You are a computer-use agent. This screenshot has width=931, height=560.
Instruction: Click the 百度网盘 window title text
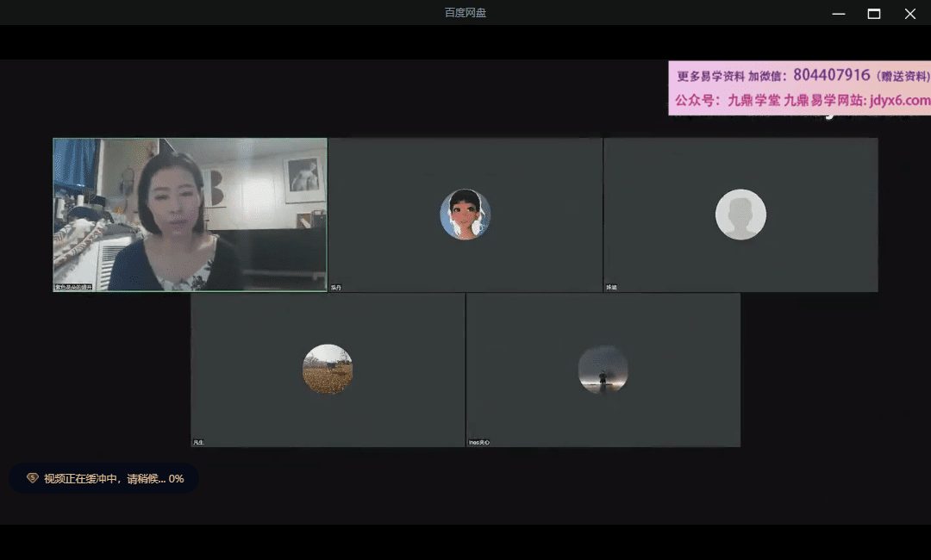point(465,13)
